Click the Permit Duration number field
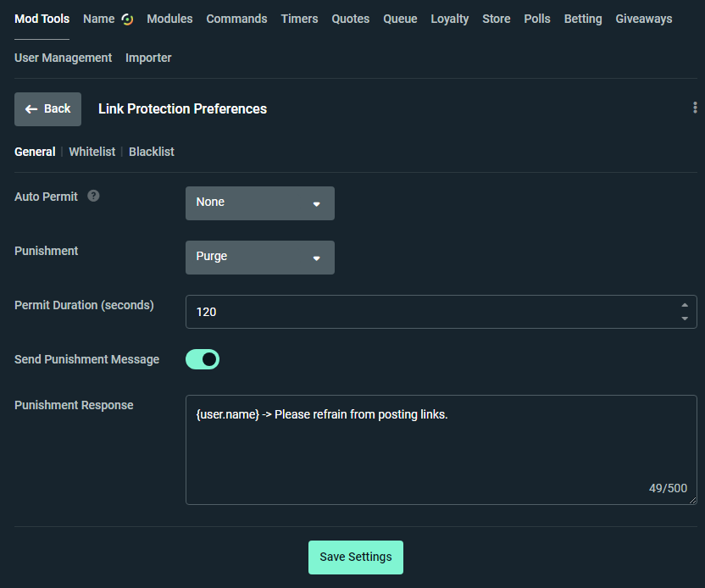Screen dimensions: 705x588 coord(381,311)
